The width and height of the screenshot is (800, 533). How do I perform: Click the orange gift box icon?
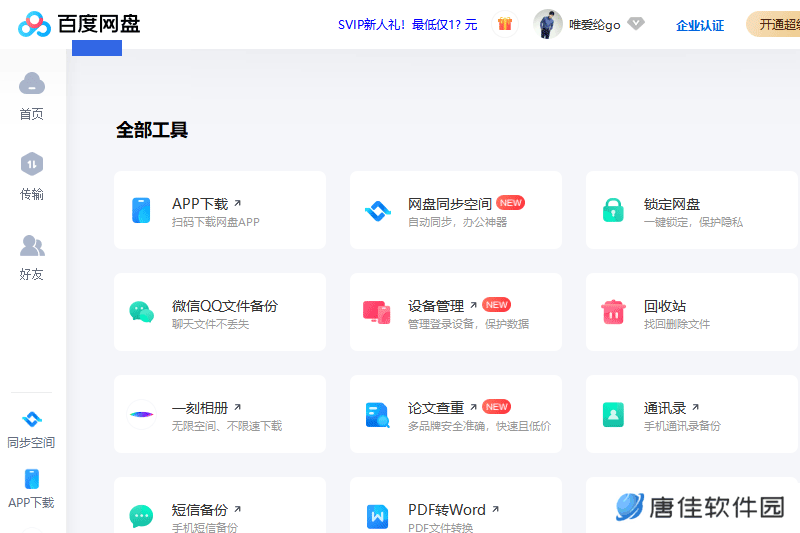click(505, 24)
